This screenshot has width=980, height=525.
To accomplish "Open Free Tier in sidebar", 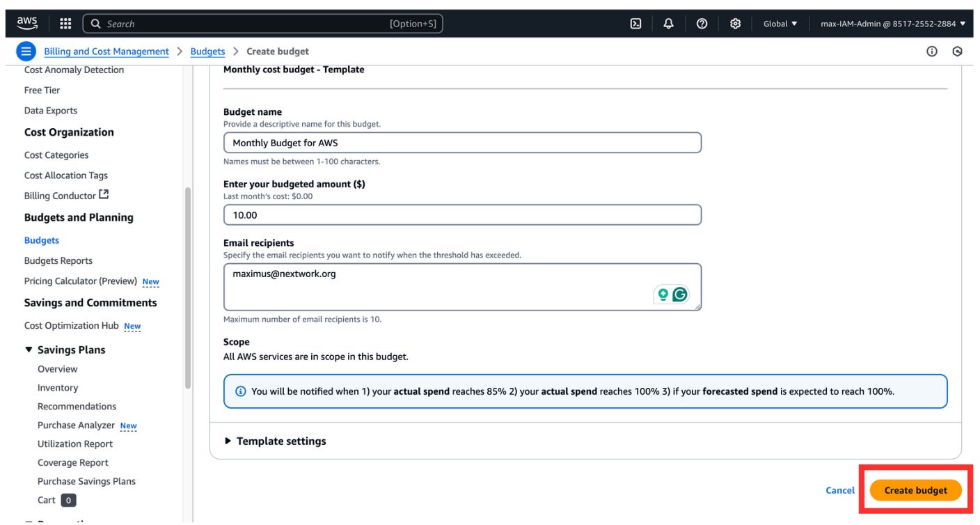I will pyautogui.click(x=42, y=90).
